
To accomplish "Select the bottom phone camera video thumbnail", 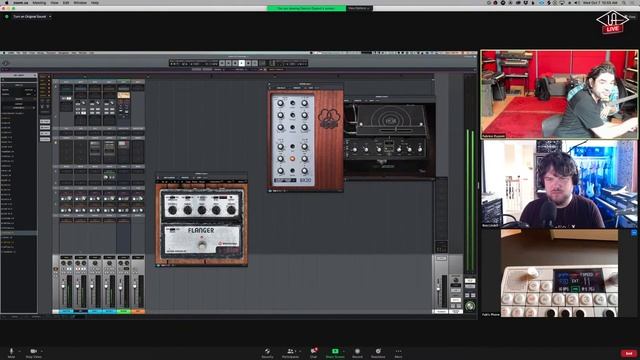I will tap(559, 273).
